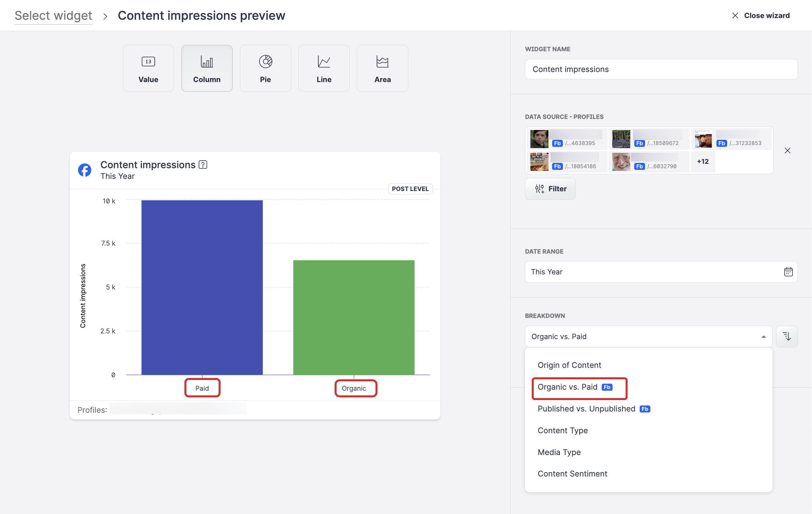Clear all selected data source profiles

(787, 150)
